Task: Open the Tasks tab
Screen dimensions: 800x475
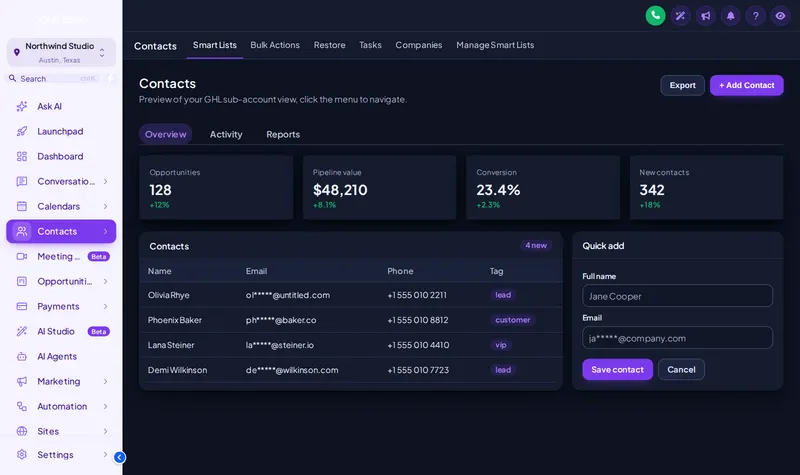Action: [x=370, y=45]
